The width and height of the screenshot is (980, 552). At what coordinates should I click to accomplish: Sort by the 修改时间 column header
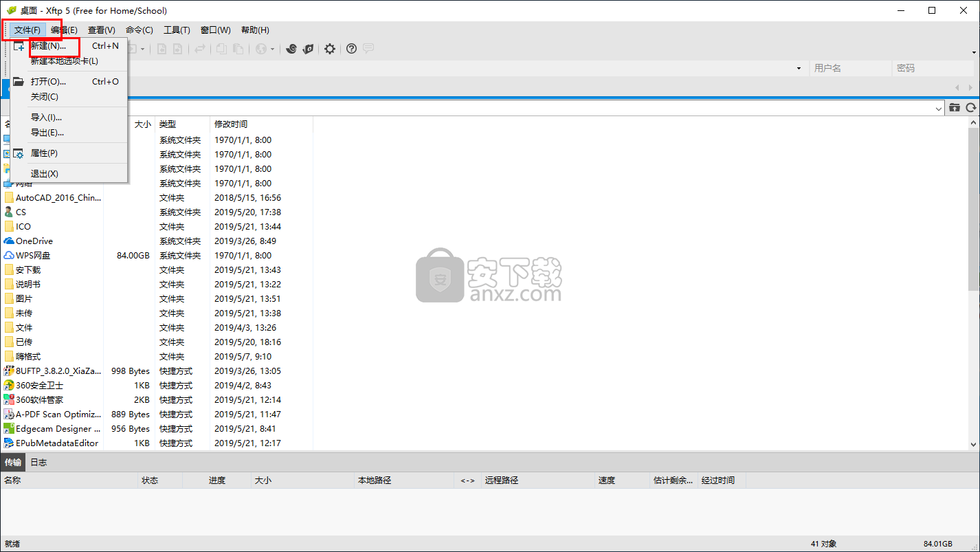[x=261, y=124]
